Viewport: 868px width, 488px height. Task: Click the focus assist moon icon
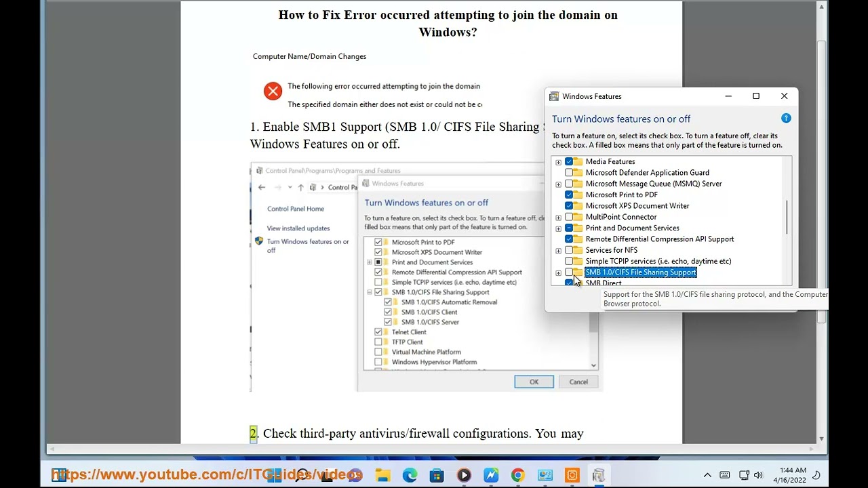tap(816, 475)
